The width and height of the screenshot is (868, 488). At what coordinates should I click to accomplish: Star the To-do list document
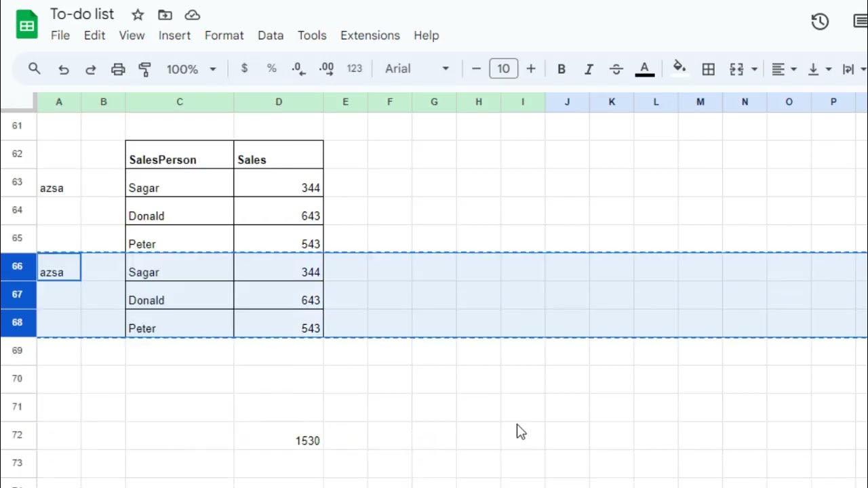click(x=138, y=15)
